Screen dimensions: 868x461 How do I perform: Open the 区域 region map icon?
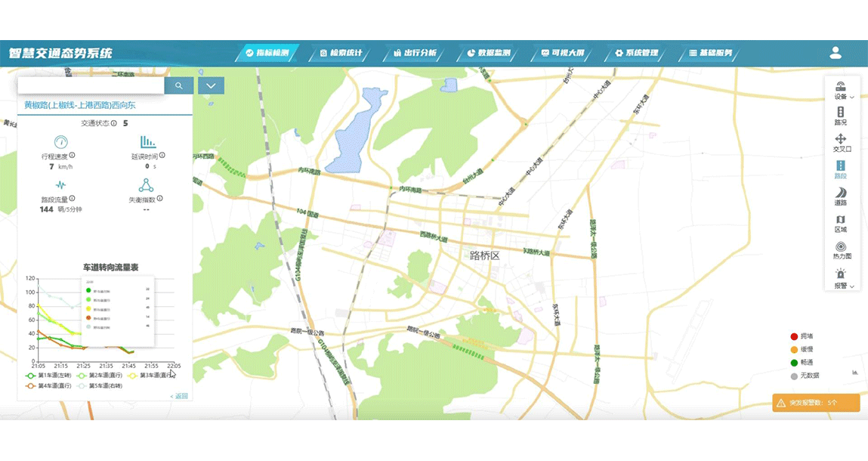click(840, 220)
